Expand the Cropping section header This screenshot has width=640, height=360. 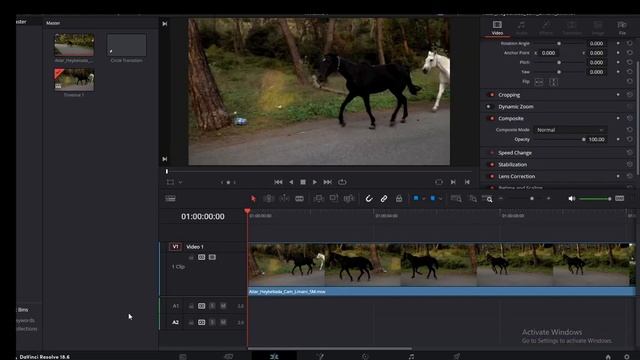[509, 95]
